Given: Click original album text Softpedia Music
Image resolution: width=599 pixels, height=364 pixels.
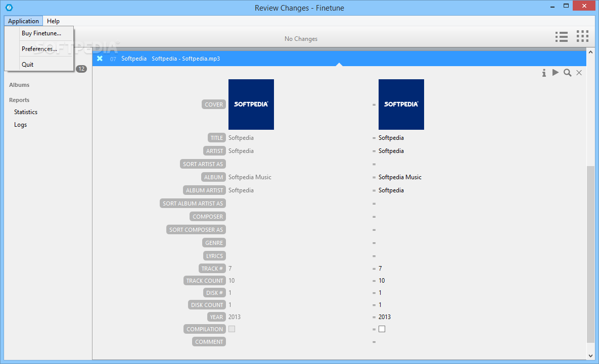Looking at the screenshot, I should (x=250, y=177).
